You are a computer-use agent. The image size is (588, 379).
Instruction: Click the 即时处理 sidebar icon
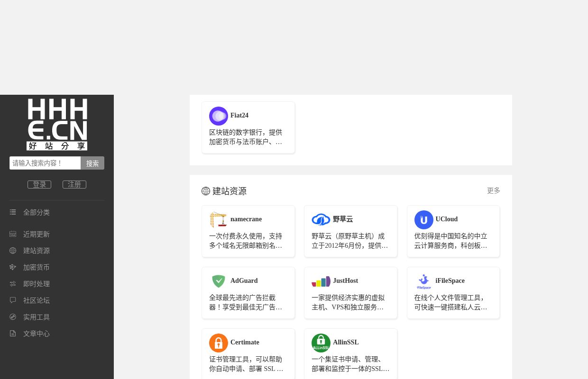tap(13, 283)
